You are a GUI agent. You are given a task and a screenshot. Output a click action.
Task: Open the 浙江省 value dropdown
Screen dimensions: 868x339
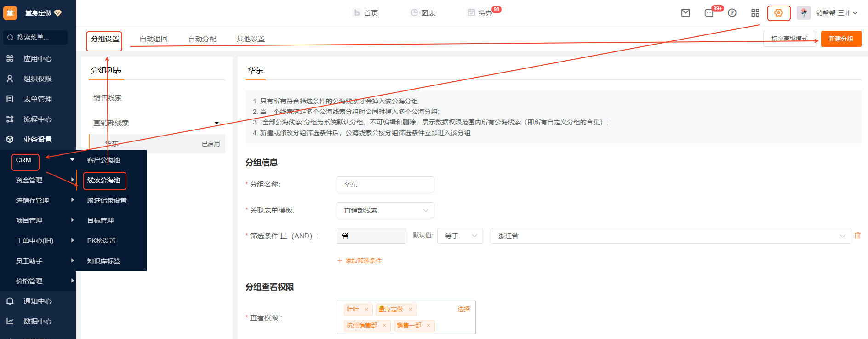coord(671,236)
